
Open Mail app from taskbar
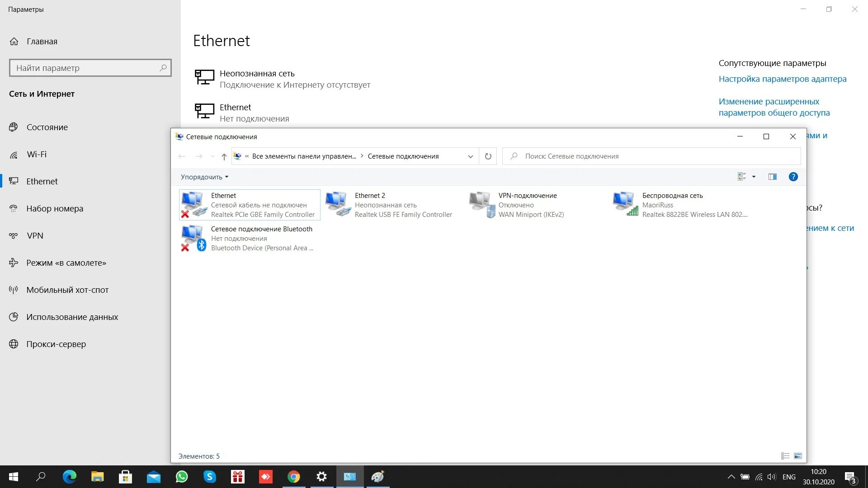pyautogui.click(x=153, y=477)
